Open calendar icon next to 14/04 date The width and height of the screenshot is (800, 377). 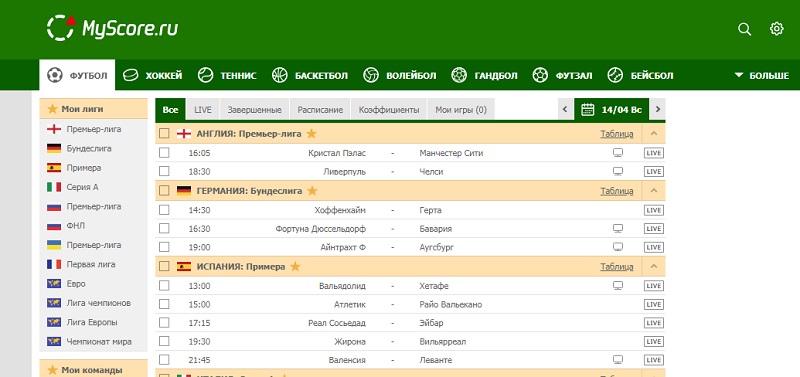click(588, 109)
